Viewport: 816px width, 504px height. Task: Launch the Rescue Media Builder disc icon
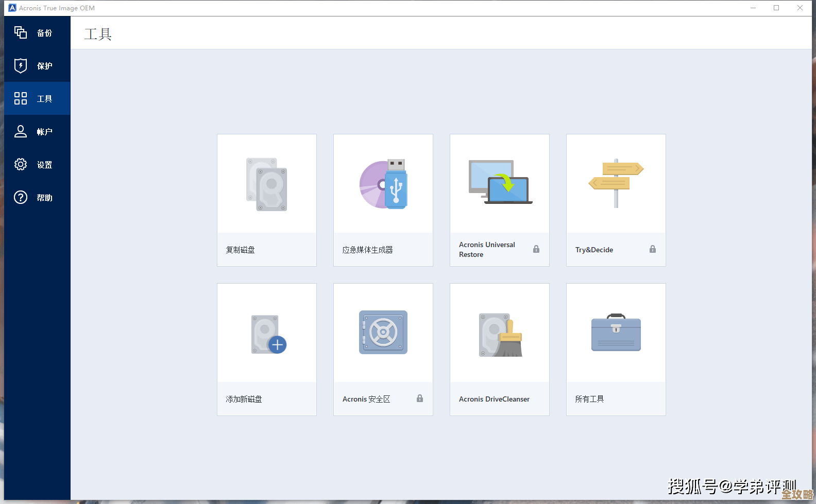coord(383,184)
